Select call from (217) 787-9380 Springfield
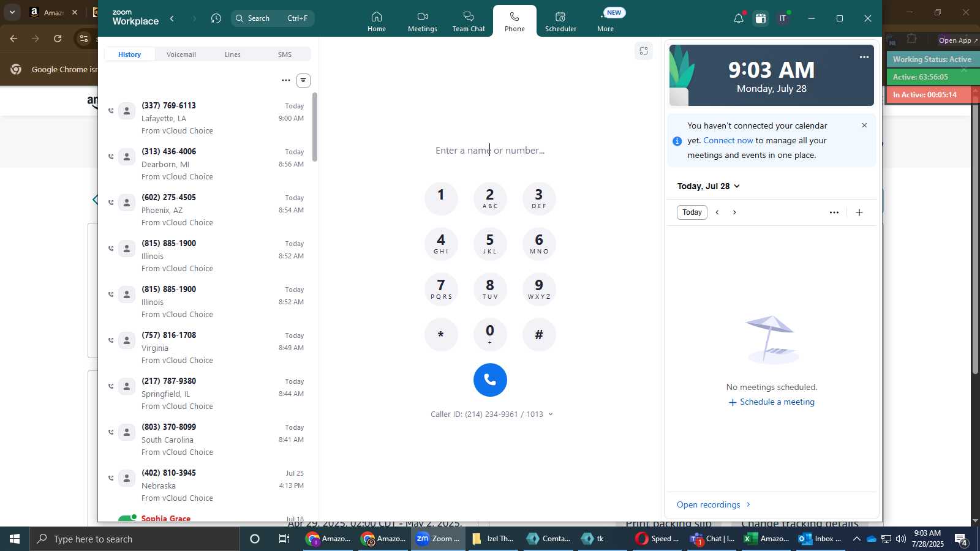This screenshot has width=980, height=551. click(x=207, y=394)
